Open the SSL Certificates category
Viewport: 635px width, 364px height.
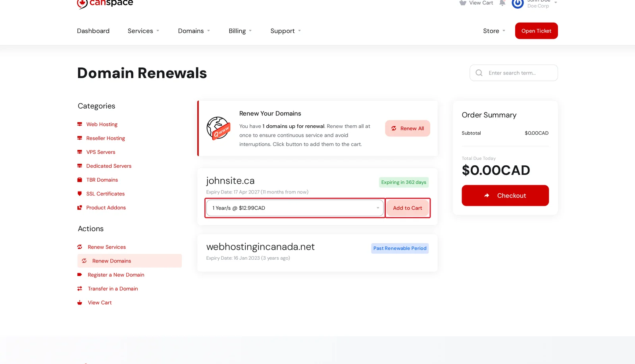pos(106,193)
